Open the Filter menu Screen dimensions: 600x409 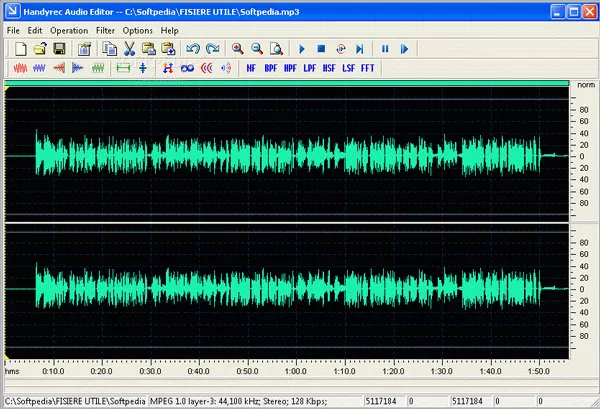pos(106,31)
